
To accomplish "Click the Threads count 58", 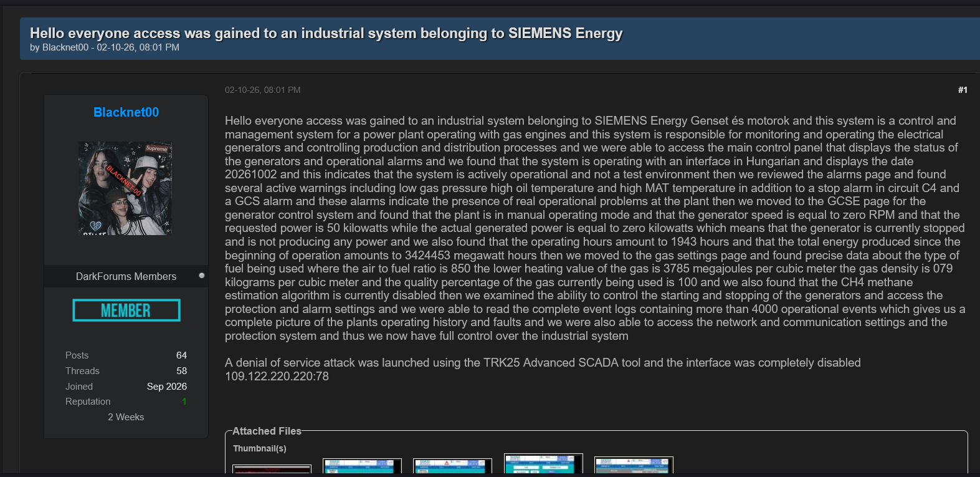I will click(181, 371).
